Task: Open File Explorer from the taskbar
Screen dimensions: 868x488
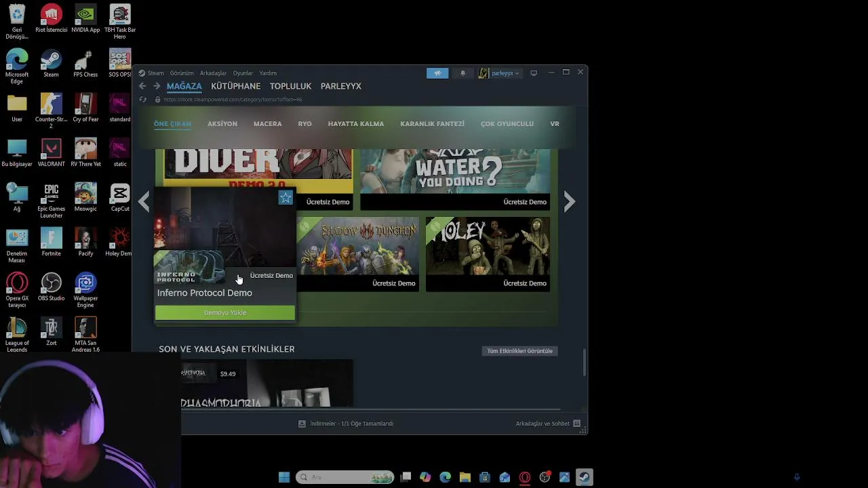Action: 465,477
